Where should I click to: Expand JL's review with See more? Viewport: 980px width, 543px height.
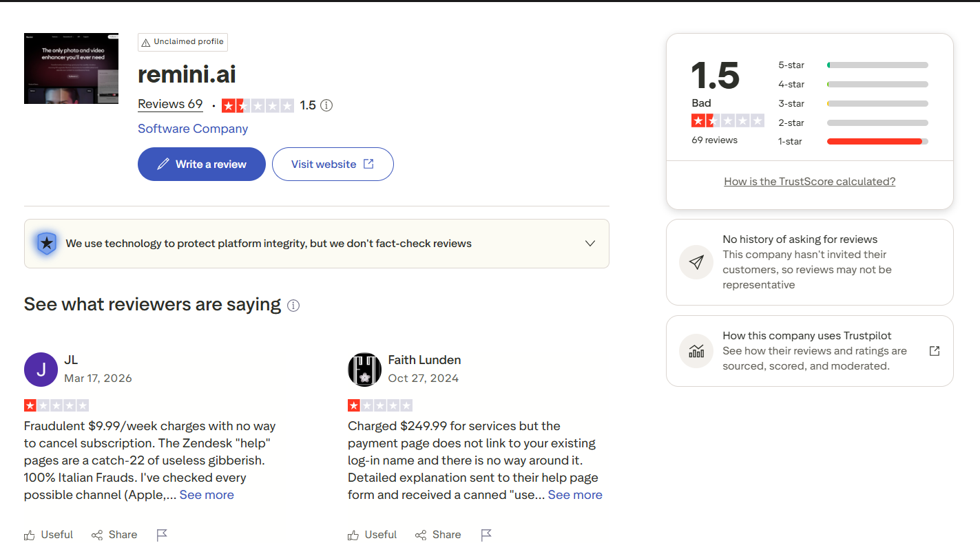point(207,495)
